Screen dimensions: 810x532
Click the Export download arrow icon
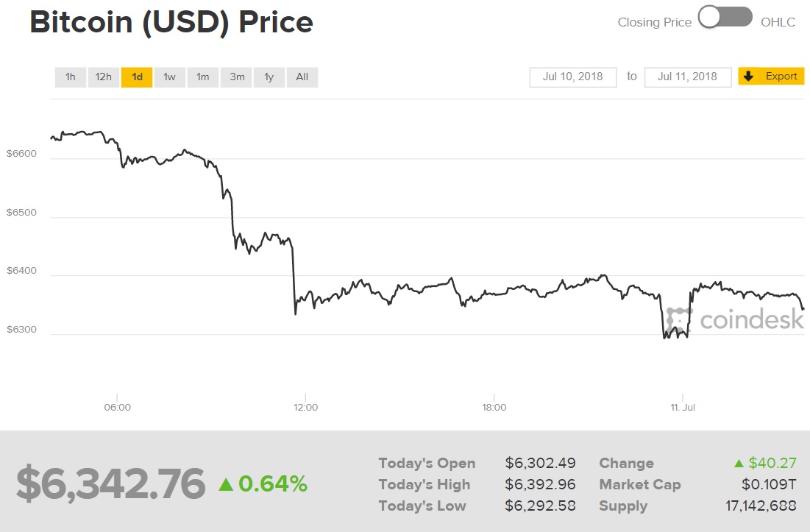click(749, 76)
